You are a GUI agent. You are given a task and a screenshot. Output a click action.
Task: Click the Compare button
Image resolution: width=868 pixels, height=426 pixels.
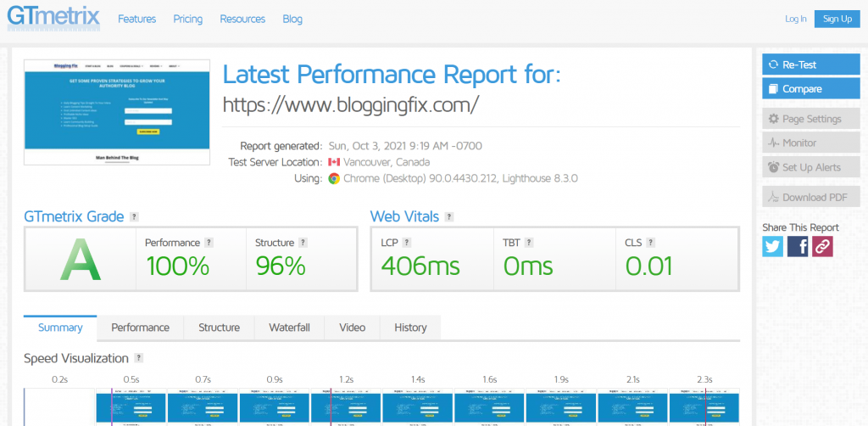click(x=811, y=88)
